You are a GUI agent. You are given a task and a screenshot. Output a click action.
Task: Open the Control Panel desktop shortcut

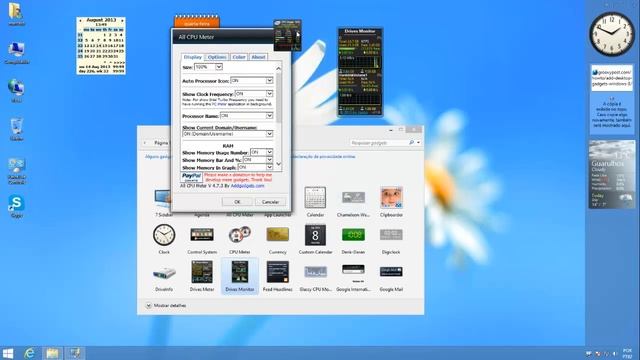click(x=16, y=171)
